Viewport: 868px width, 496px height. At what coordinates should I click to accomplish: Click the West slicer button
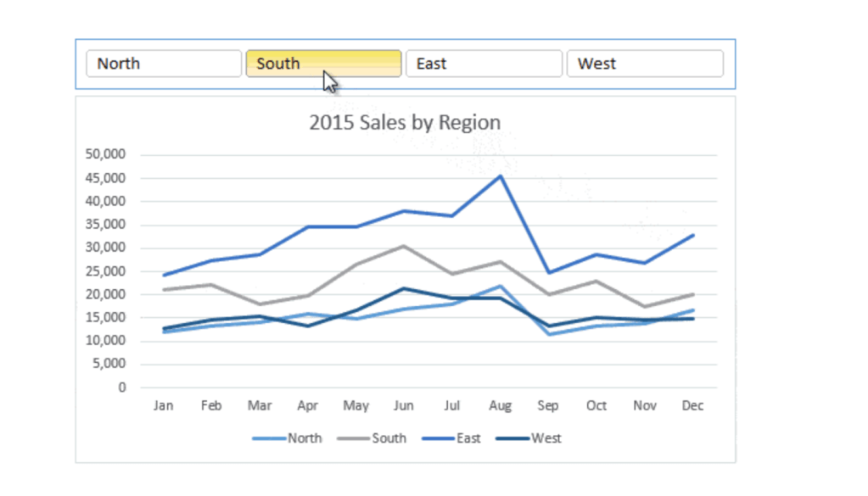644,64
